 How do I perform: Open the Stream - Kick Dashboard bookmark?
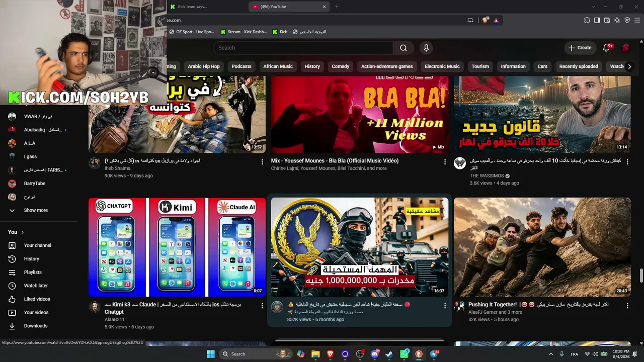(244, 32)
